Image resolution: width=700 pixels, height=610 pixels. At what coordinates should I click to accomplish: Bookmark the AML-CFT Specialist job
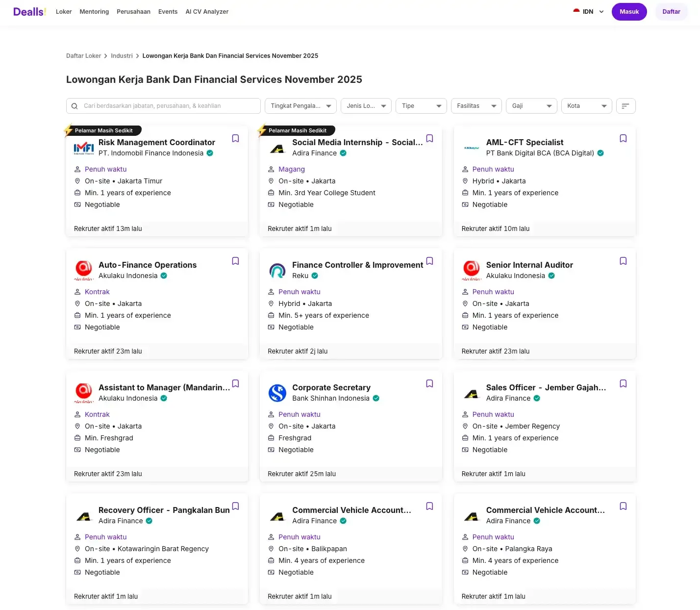(623, 139)
